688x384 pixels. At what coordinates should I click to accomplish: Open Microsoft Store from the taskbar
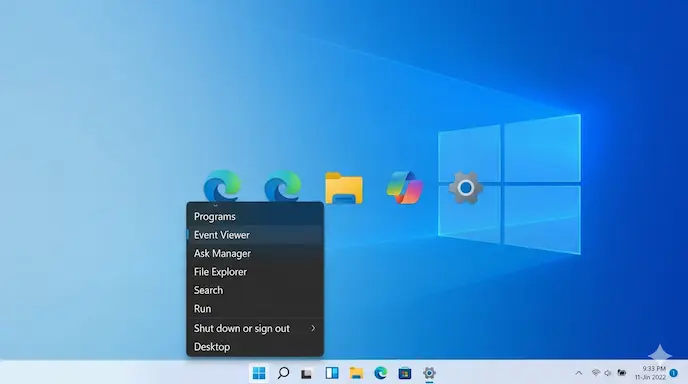[x=405, y=373]
